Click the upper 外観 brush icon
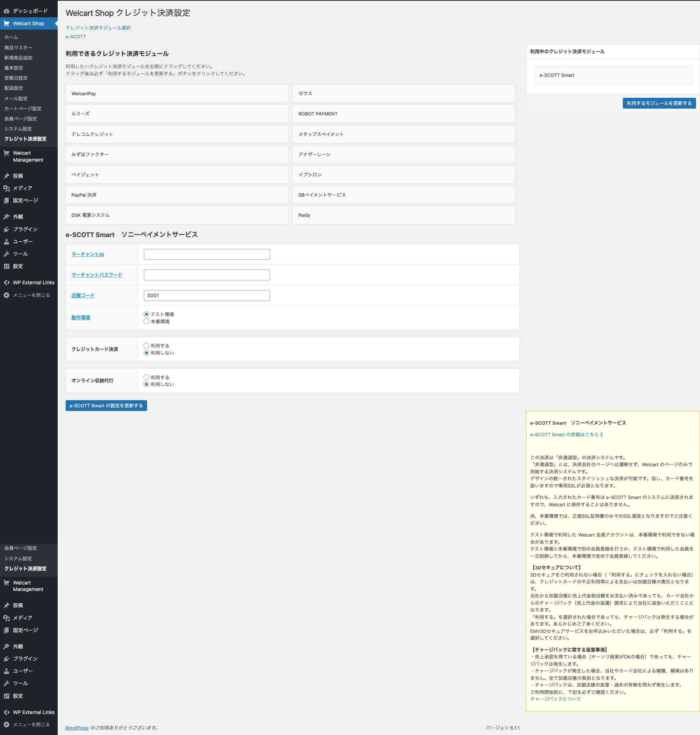Image resolution: width=700 pixels, height=735 pixels. (x=6, y=217)
